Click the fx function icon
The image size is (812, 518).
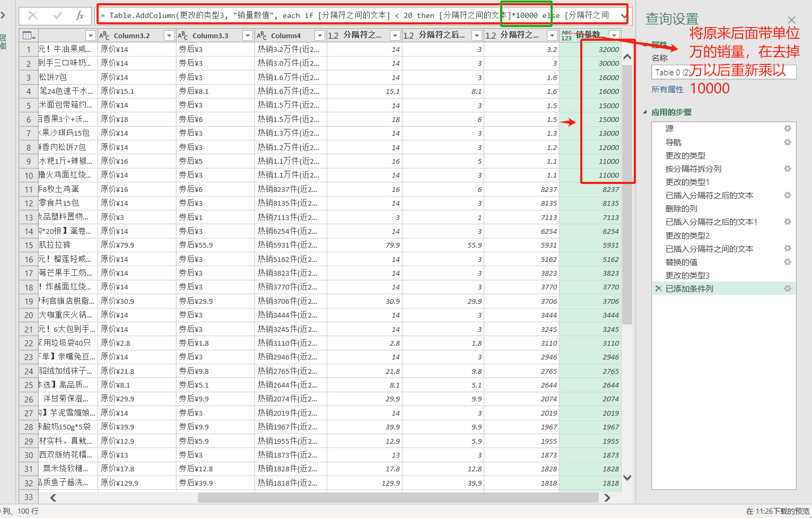pos(80,15)
